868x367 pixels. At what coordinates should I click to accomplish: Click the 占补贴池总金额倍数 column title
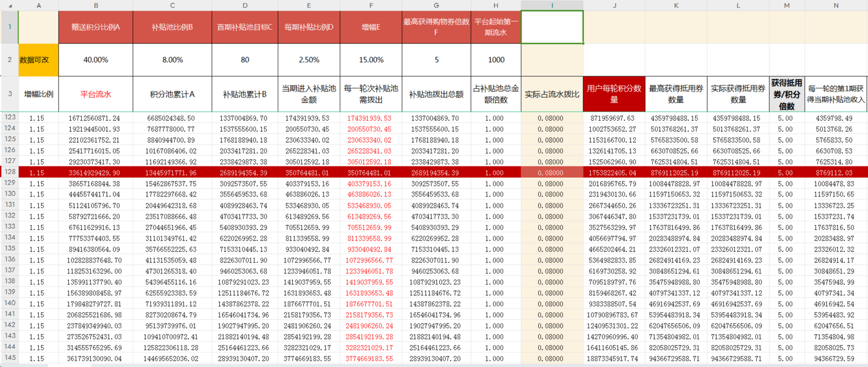[x=496, y=94]
